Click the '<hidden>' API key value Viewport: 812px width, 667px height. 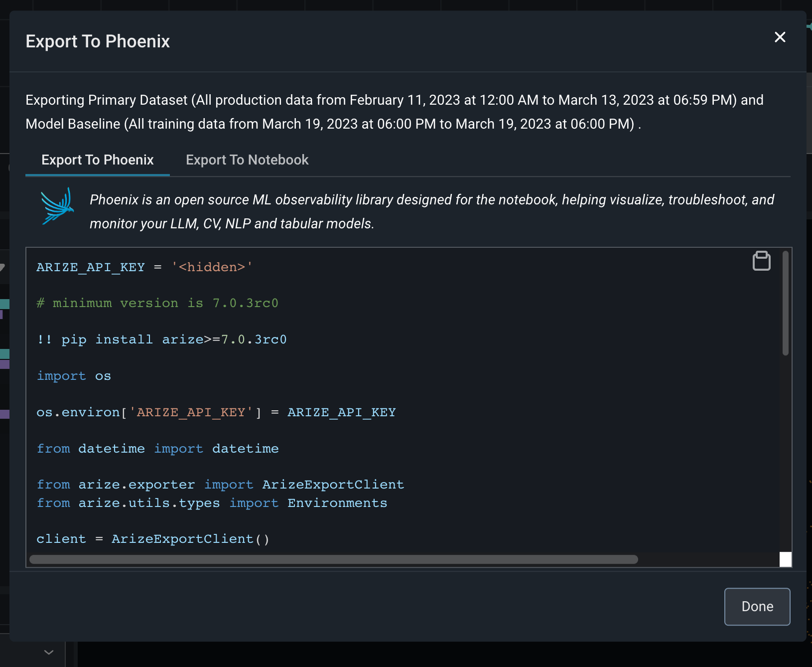click(x=212, y=267)
